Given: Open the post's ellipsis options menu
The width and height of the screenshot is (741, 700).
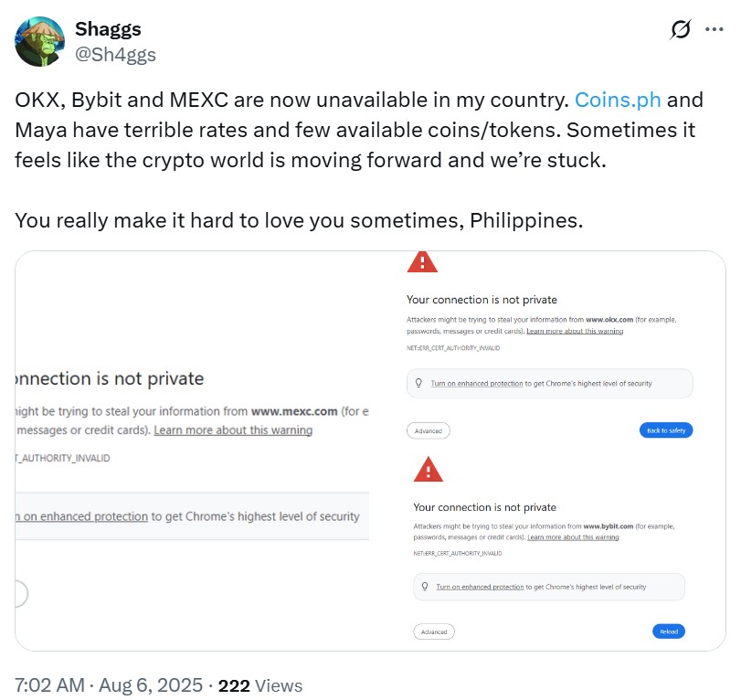Looking at the screenshot, I should (715, 28).
